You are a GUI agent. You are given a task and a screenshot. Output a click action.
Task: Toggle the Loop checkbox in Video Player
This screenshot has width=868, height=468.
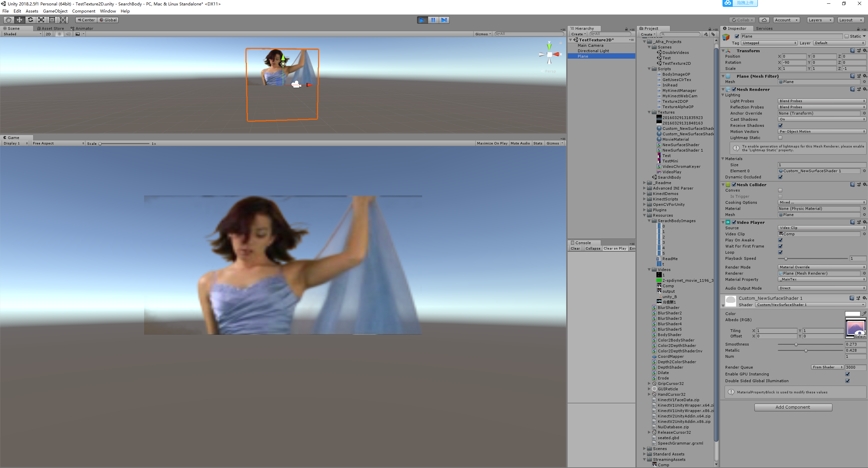click(780, 252)
